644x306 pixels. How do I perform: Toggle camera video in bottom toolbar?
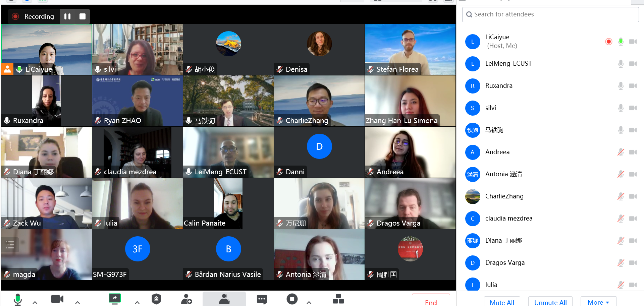tap(57, 299)
